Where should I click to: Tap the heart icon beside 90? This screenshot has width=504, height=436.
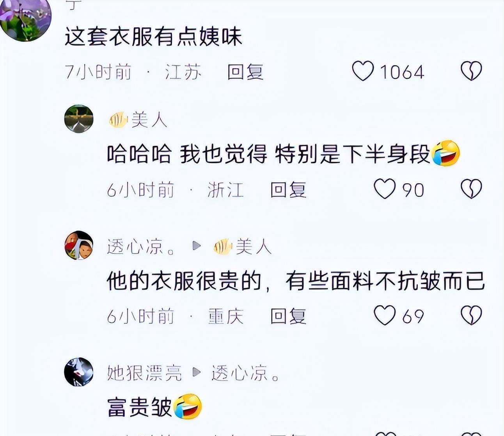385,189
